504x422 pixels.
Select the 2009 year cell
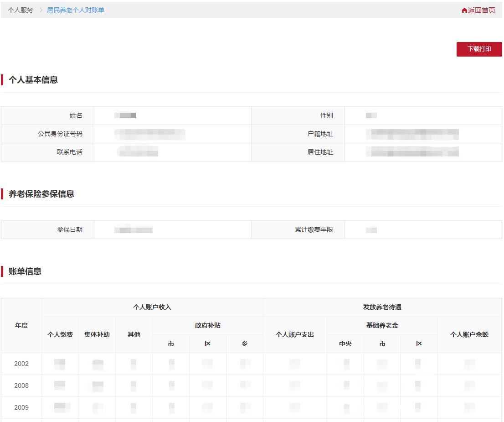tap(21, 406)
